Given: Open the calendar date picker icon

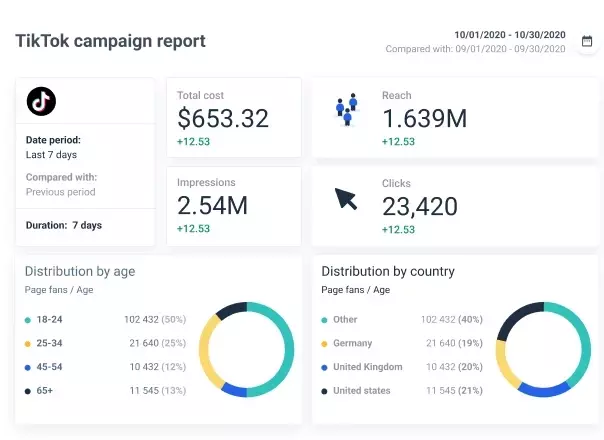Looking at the screenshot, I should [586, 42].
